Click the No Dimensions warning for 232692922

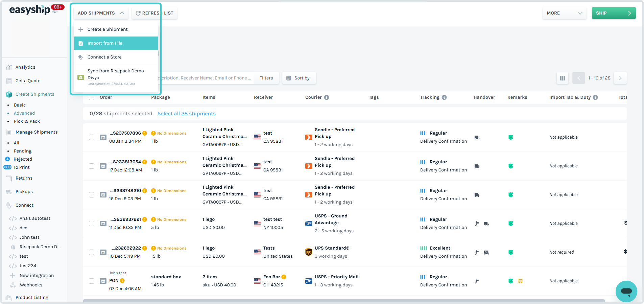169,248
